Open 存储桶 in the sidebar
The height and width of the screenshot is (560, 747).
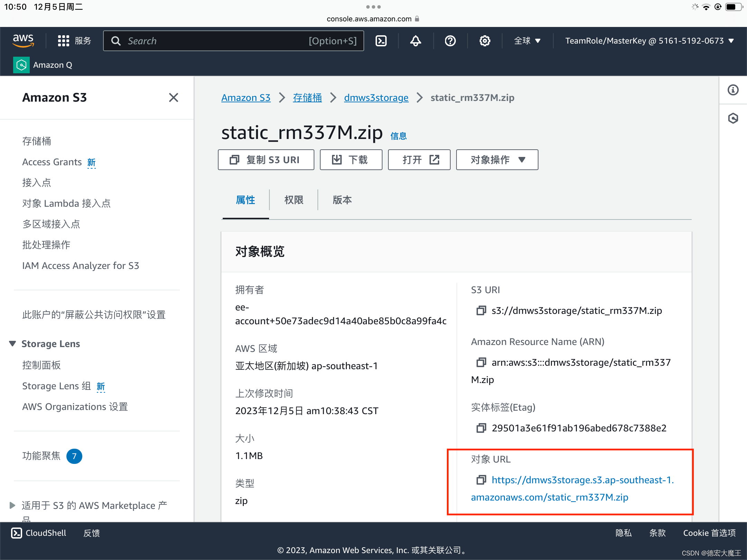click(37, 141)
